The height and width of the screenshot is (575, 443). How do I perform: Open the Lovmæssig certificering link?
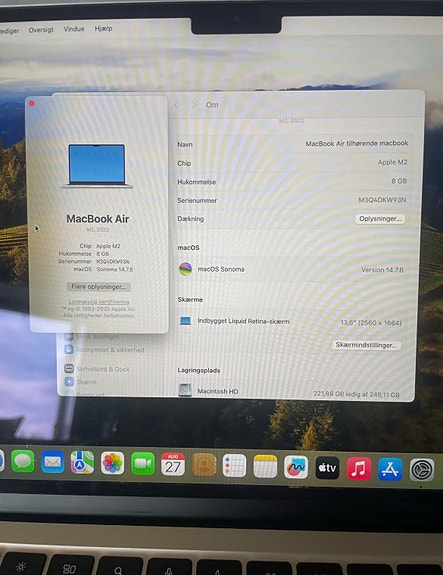[99, 302]
